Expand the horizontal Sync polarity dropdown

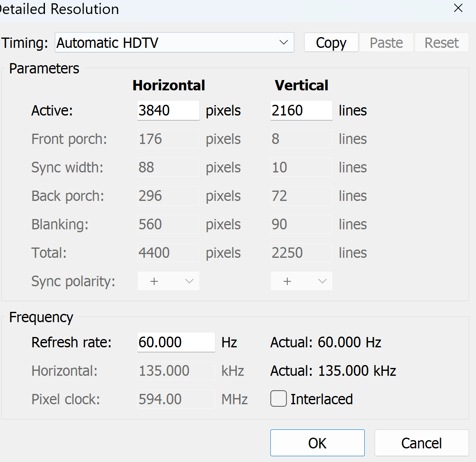[x=168, y=281]
